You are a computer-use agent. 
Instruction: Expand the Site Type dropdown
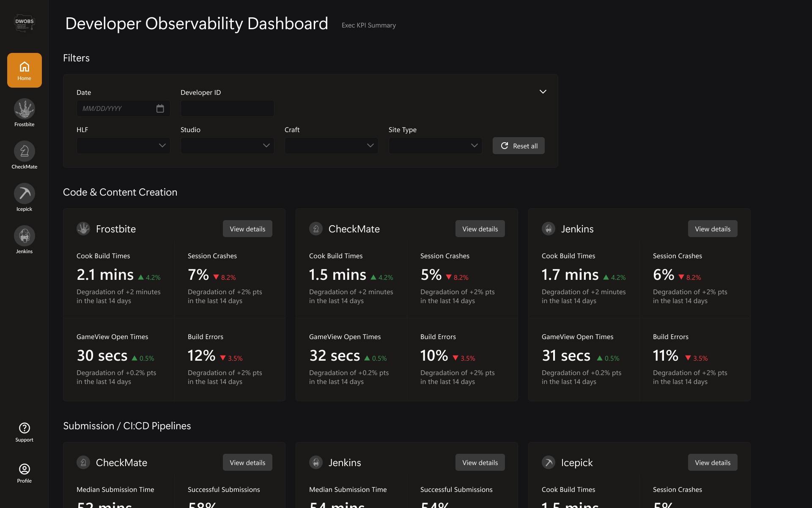point(435,146)
